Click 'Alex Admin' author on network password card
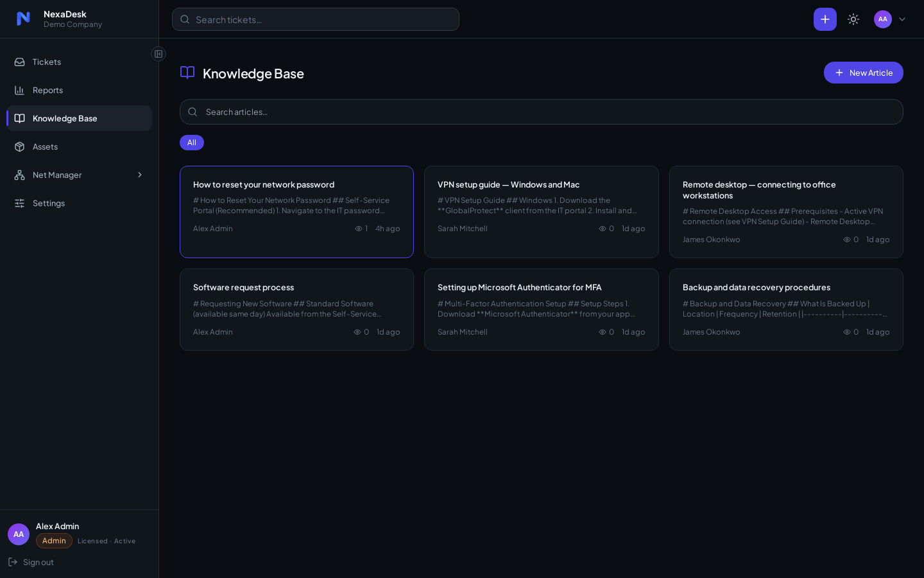The width and height of the screenshot is (924, 578). pyautogui.click(x=213, y=229)
